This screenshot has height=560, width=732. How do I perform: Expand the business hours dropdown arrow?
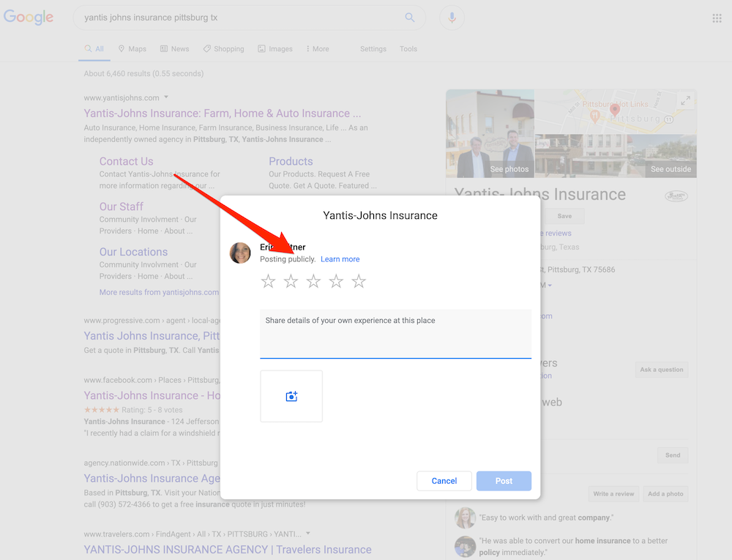click(x=550, y=285)
